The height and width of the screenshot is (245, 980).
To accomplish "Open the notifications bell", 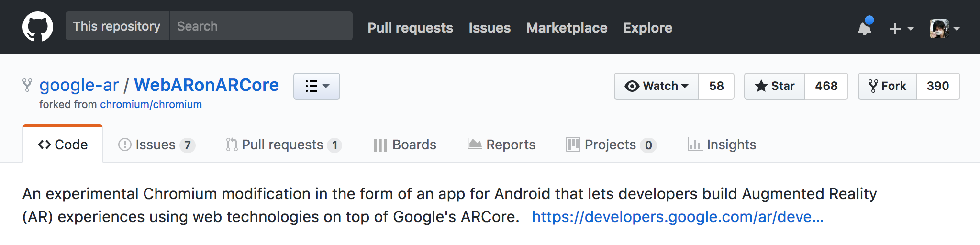I will [865, 28].
